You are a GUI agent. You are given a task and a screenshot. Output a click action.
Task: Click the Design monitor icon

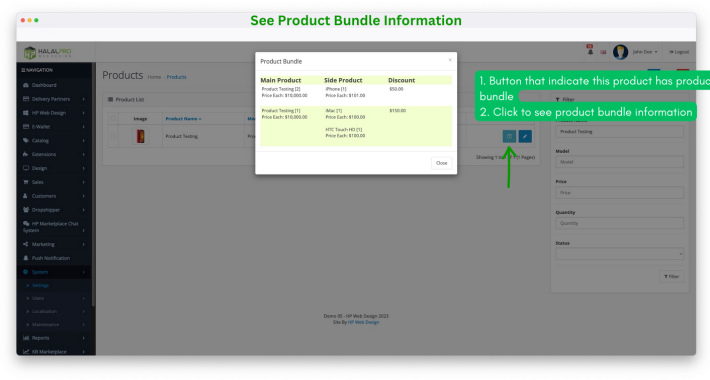point(26,168)
